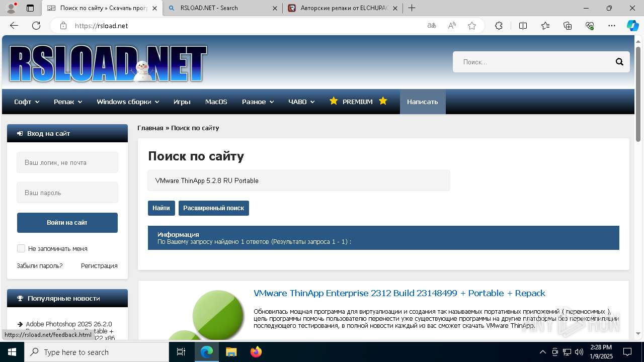Click the VMware ThinApp green thumbnail
Viewport: 644px width, 362px height.
(205, 314)
